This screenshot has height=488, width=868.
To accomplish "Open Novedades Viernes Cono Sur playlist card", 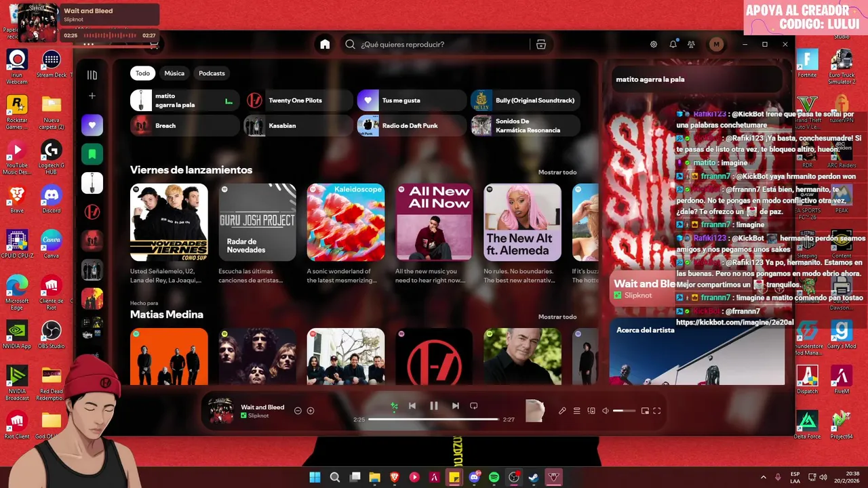I will click(169, 222).
